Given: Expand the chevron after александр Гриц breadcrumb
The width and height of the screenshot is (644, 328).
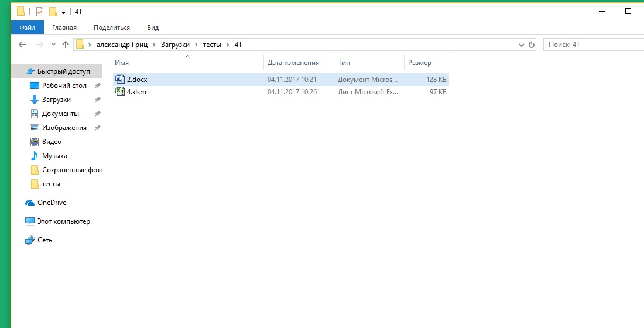Looking at the screenshot, I should pos(155,45).
